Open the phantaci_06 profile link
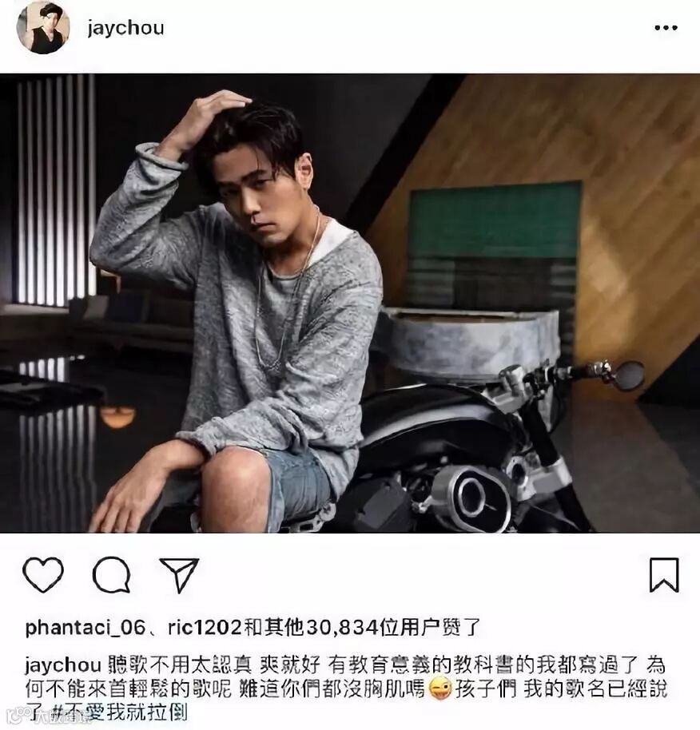 click(86, 628)
